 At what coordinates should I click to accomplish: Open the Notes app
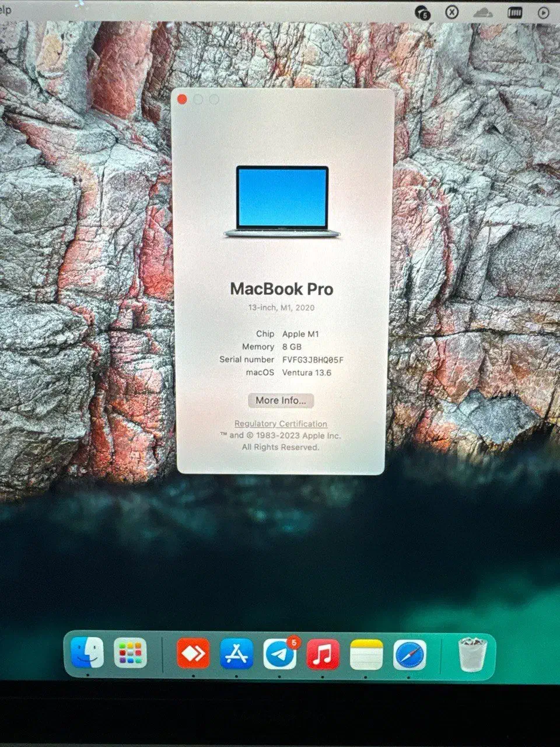coord(366,655)
